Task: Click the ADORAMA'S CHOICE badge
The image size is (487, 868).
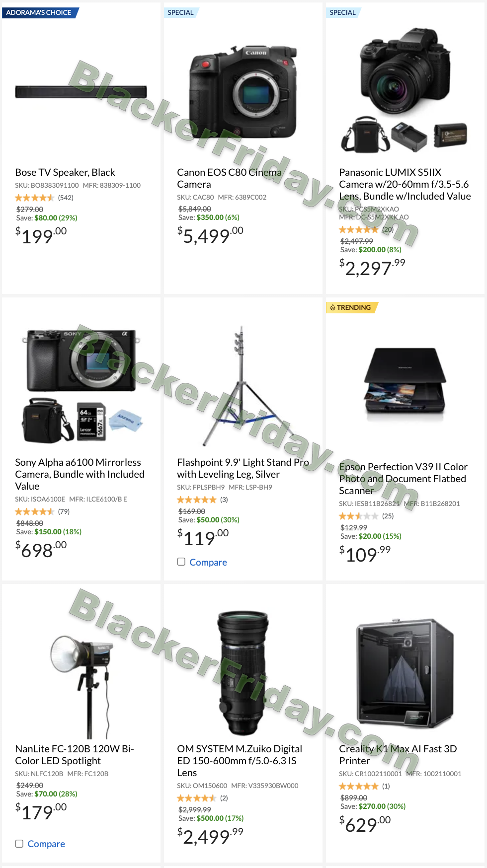Action: pyautogui.click(x=40, y=12)
